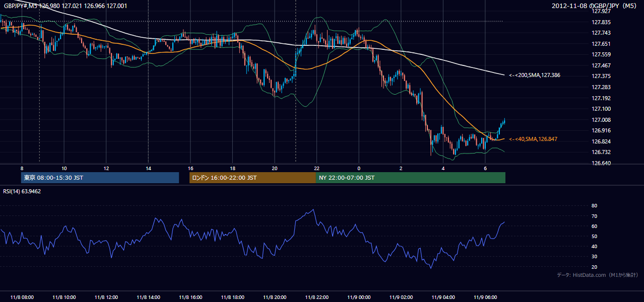Click hour label 16 under the price chart
The width and height of the screenshot is (644, 302).
190,168
